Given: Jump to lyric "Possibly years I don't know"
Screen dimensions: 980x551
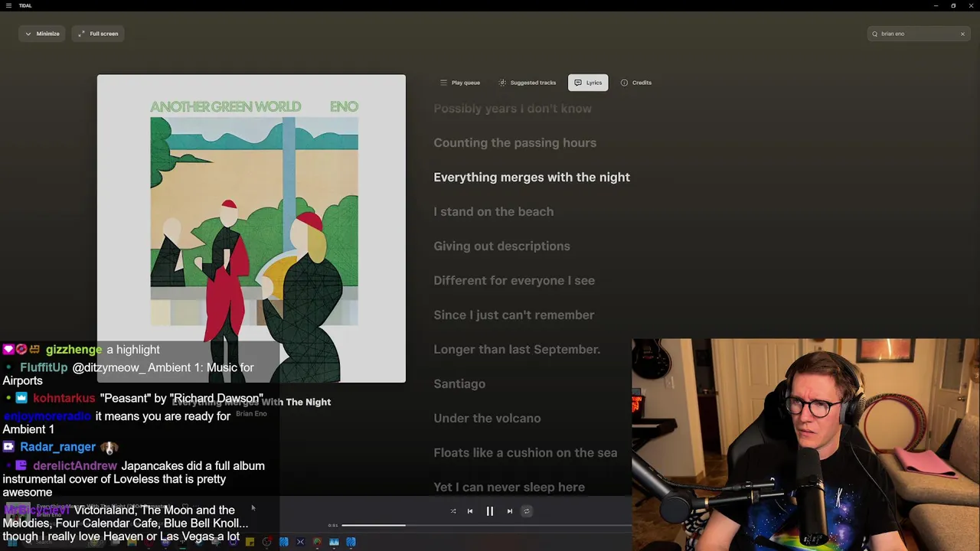Looking at the screenshot, I should coord(512,109).
